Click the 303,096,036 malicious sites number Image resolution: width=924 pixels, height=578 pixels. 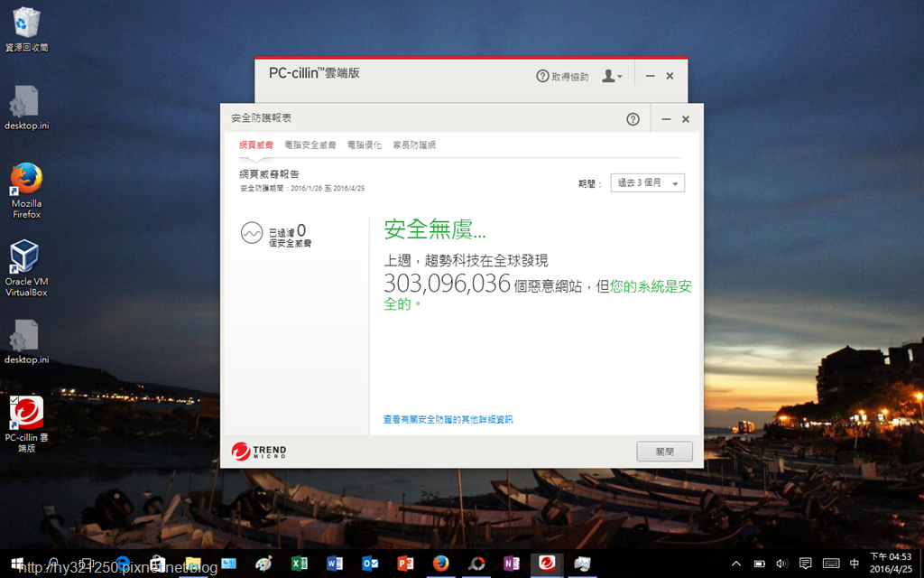(x=448, y=284)
